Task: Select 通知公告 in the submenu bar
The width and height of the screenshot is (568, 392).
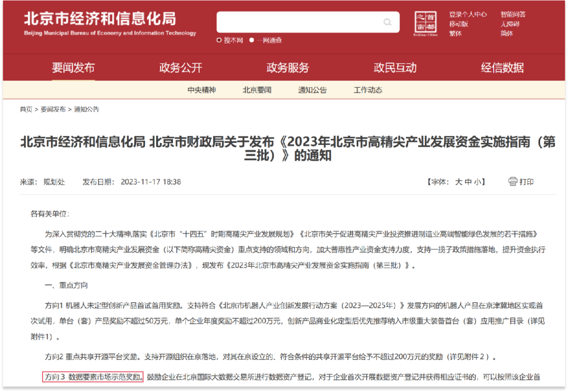Action: [311, 90]
